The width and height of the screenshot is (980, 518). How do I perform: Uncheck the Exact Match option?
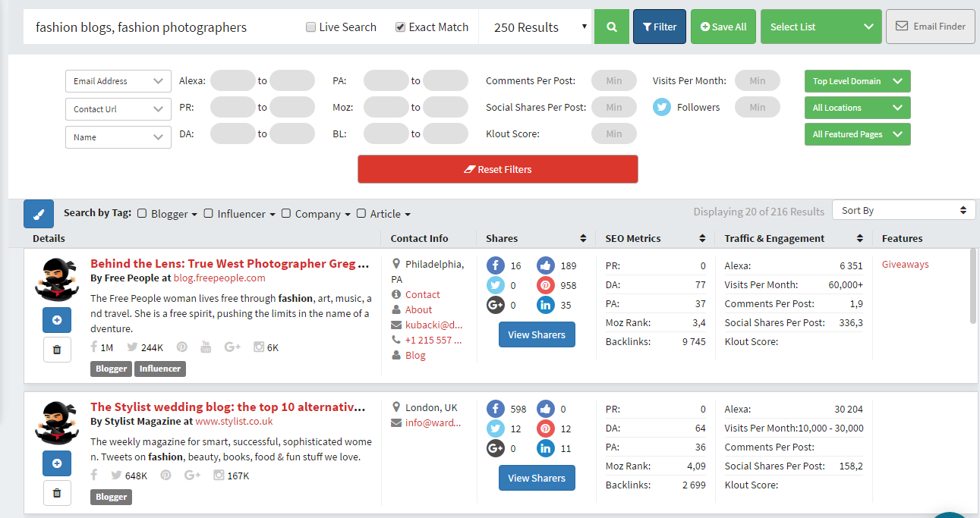399,26
